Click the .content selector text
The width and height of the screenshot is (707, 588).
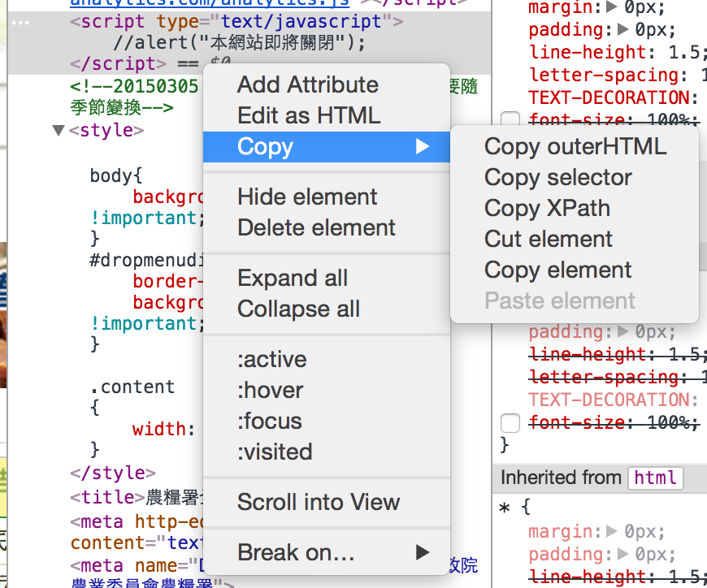tap(132, 387)
